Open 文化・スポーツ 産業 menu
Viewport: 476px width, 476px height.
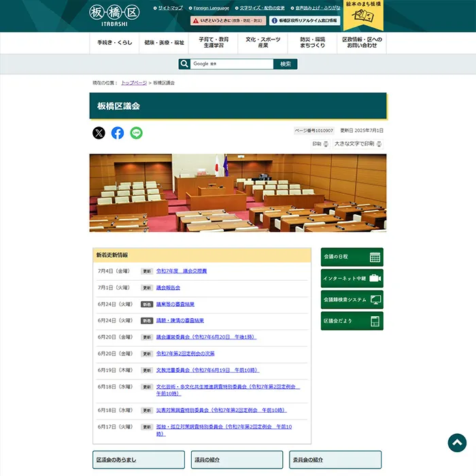[x=263, y=43]
